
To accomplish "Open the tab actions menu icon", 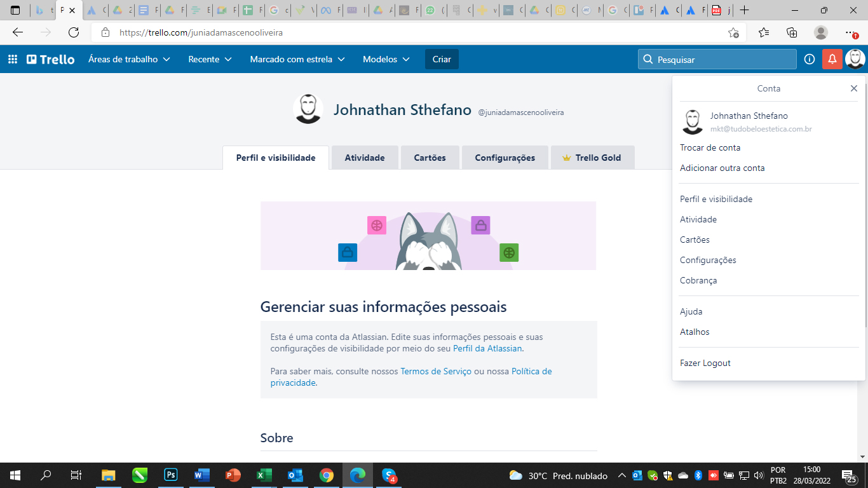I will pyautogui.click(x=15, y=10).
